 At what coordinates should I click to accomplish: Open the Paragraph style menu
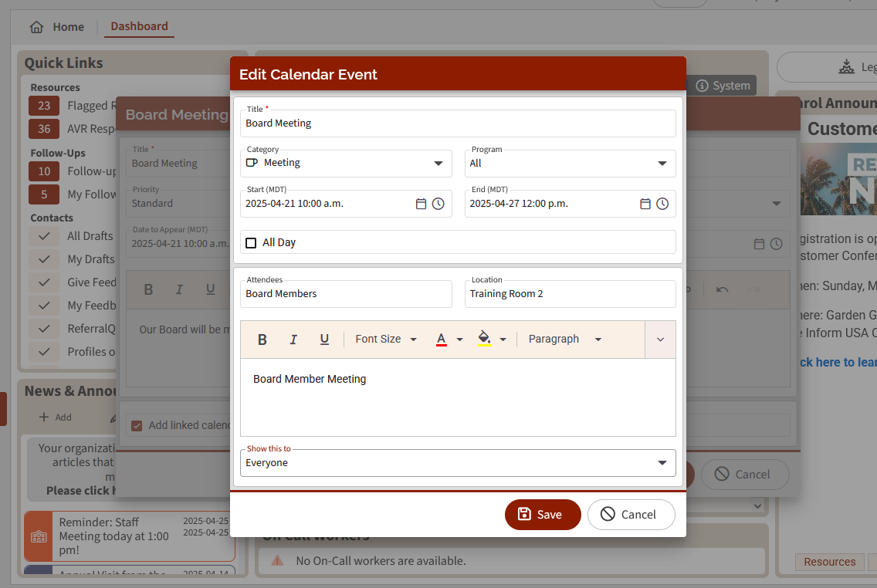coord(564,340)
